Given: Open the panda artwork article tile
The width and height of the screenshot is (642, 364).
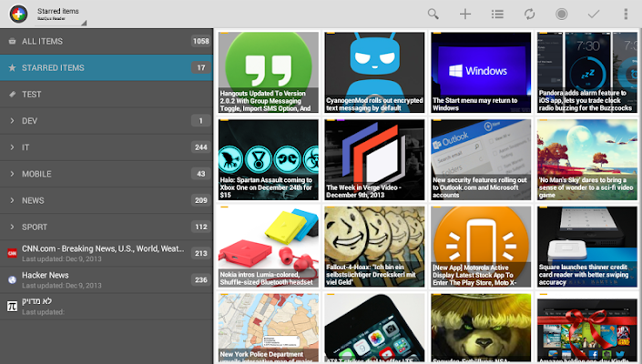Looking at the screenshot, I should coord(481,328).
